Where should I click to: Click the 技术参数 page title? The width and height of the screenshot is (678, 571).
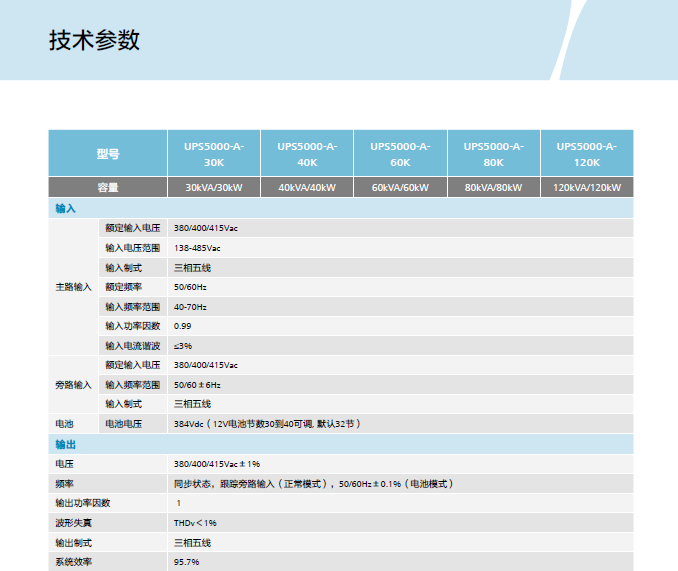[x=94, y=40]
